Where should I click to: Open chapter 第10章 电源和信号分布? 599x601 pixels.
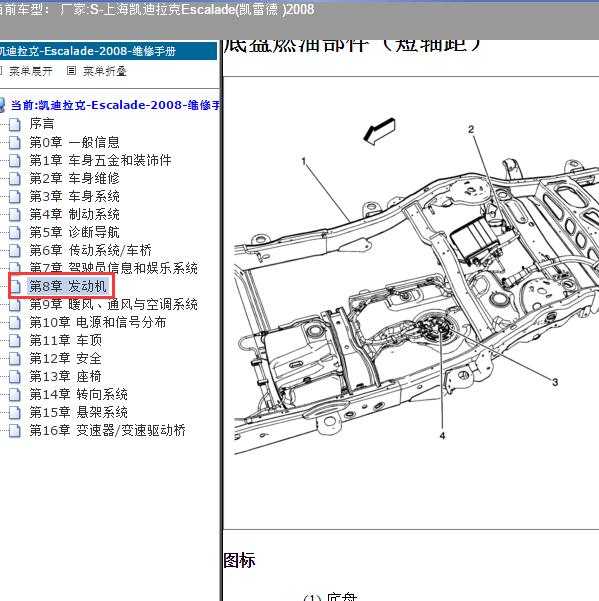click(98, 323)
